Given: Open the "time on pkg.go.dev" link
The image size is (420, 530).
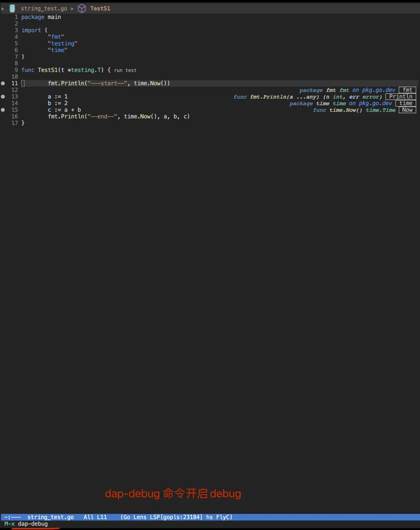Looking at the screenshot, I should pos(362,103).
